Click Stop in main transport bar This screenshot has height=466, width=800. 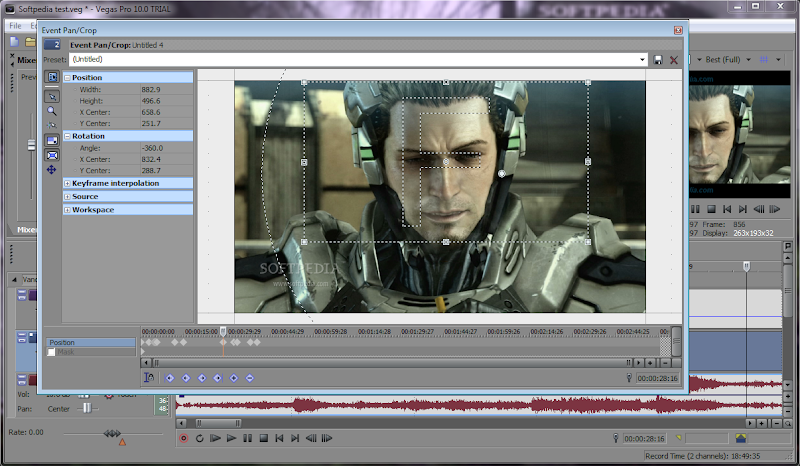click(263, 438)
